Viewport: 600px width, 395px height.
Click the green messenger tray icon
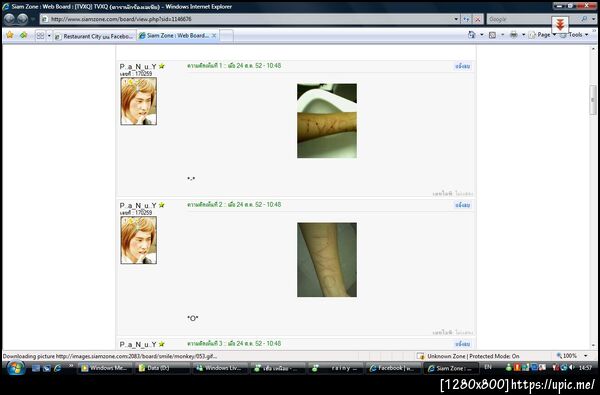point(509,367)
